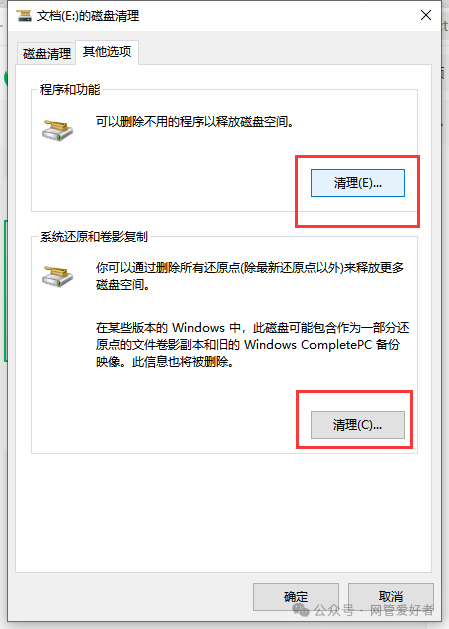Image resolution: width=449 pixels, height=629 pixels.
Task: Click the paragraph mentioning Windows CompletePC backups
Action: click(252, 345)
